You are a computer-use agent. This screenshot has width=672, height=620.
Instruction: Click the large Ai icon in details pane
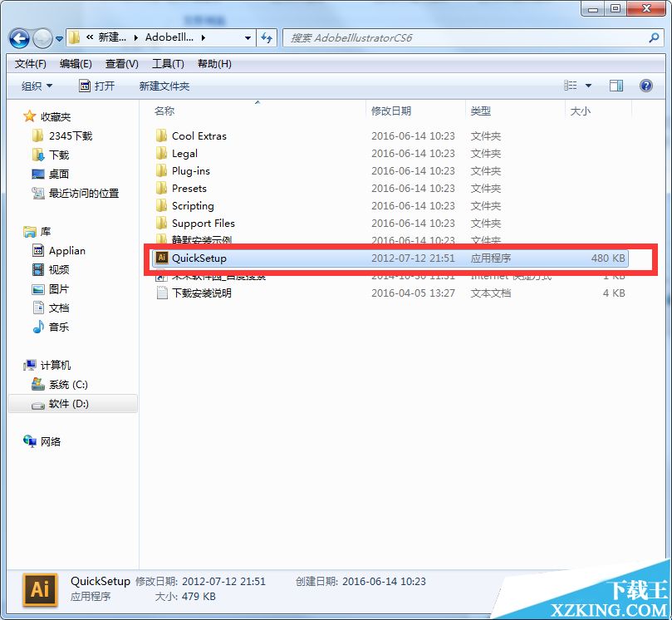[40, 589]
